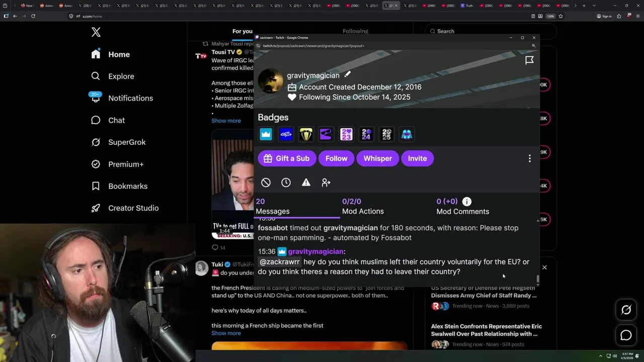Select the Mod Comments tab
Image resolution: width=644 pixels, height=362 pixels.
pyautogui.click(x=462, y=207)
